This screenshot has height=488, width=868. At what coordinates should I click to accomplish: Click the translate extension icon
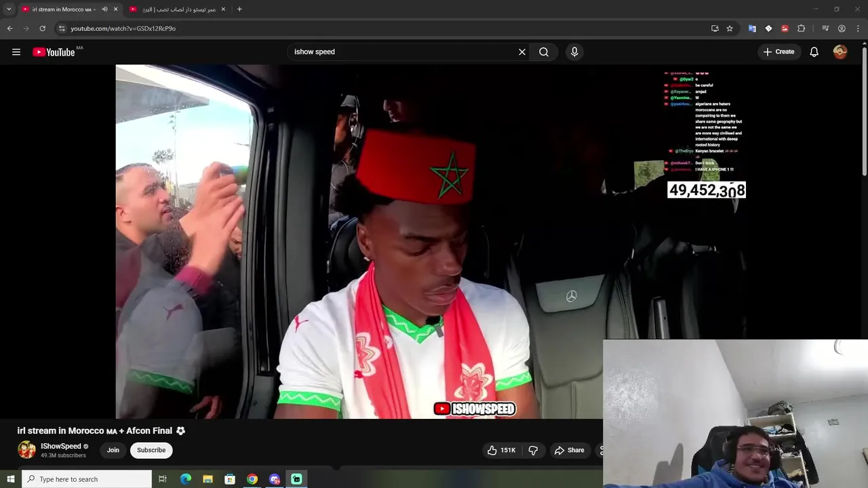point(752,28)
